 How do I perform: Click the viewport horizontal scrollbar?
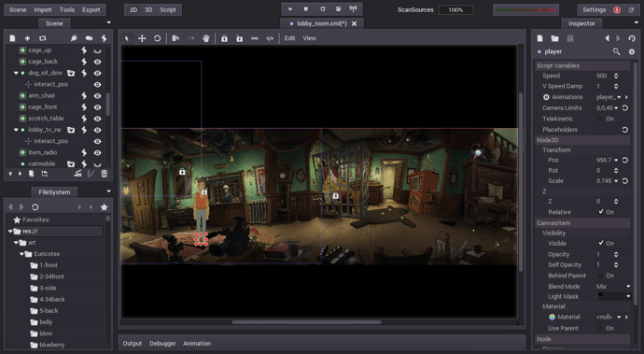(306, 322)
